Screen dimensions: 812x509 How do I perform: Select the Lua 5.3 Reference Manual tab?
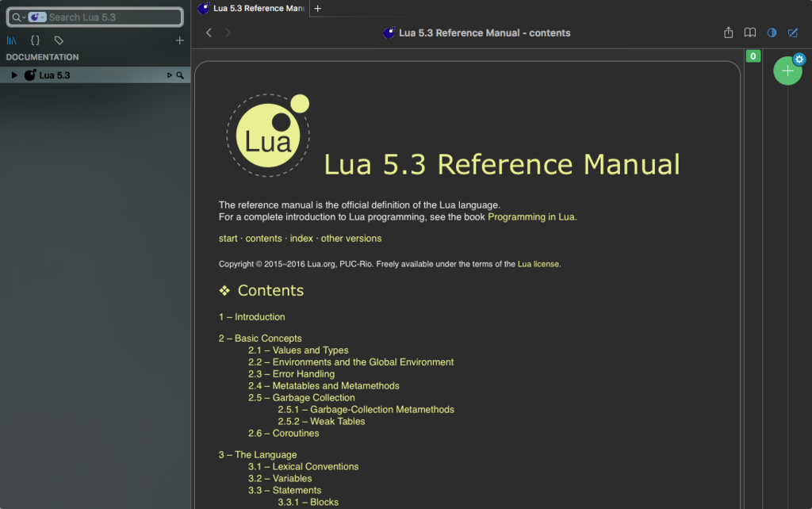coord(253,8)
